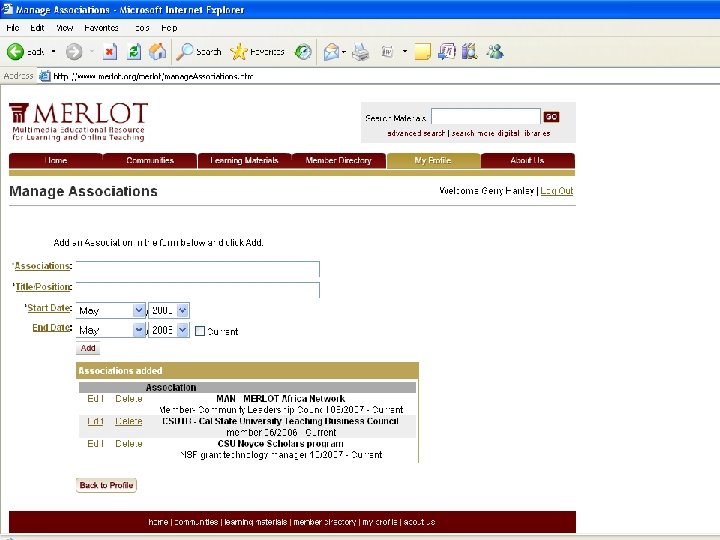Switch to the Learning Materials tab
Viewport: 720px width, 540px height.
244,160
